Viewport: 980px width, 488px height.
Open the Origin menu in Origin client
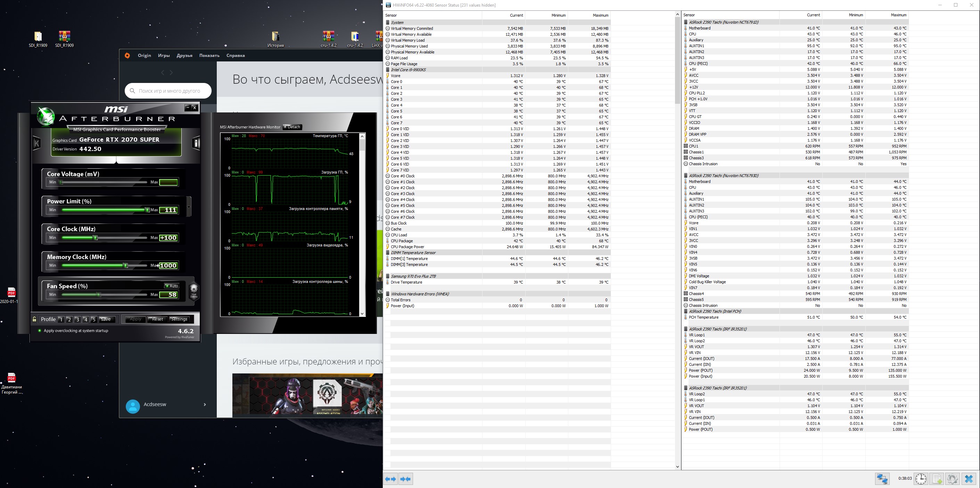point(144,56)
